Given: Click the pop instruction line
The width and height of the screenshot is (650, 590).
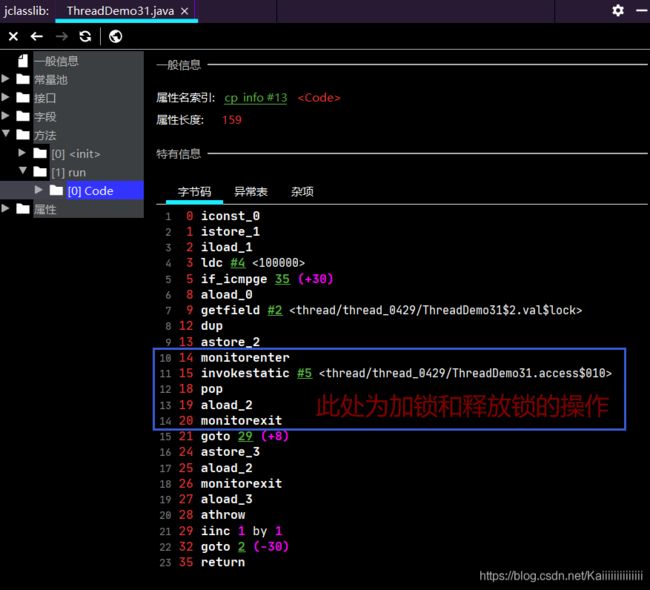Looking at the screenshot, I should [212, 389].
